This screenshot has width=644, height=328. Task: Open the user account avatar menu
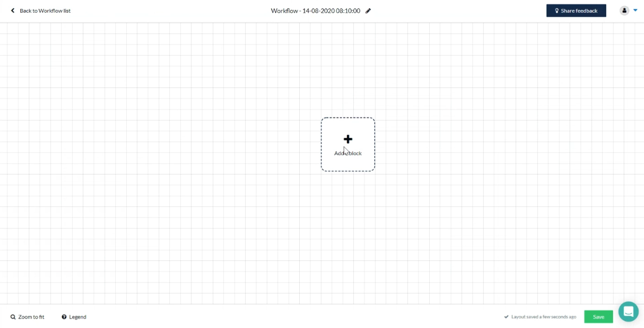[x=624, y=10]
